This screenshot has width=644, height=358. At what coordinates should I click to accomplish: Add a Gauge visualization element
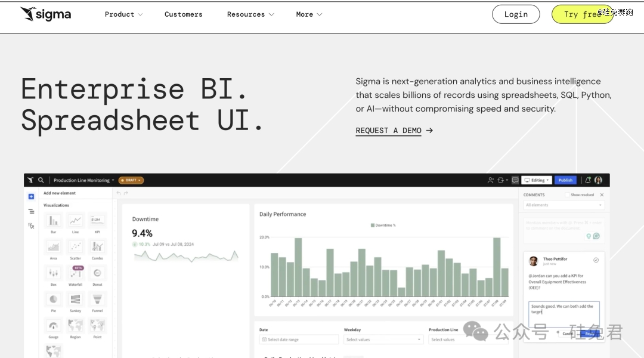54,326
